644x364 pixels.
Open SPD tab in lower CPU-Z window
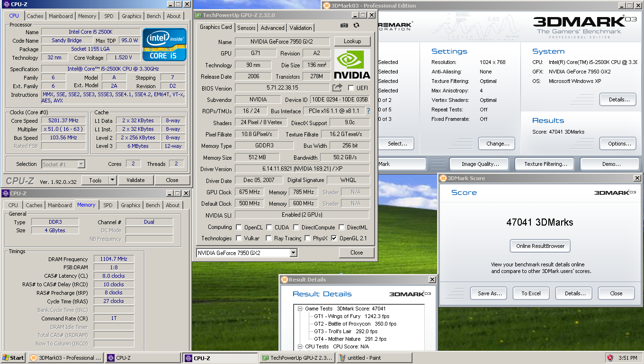[x=108, y=205]
